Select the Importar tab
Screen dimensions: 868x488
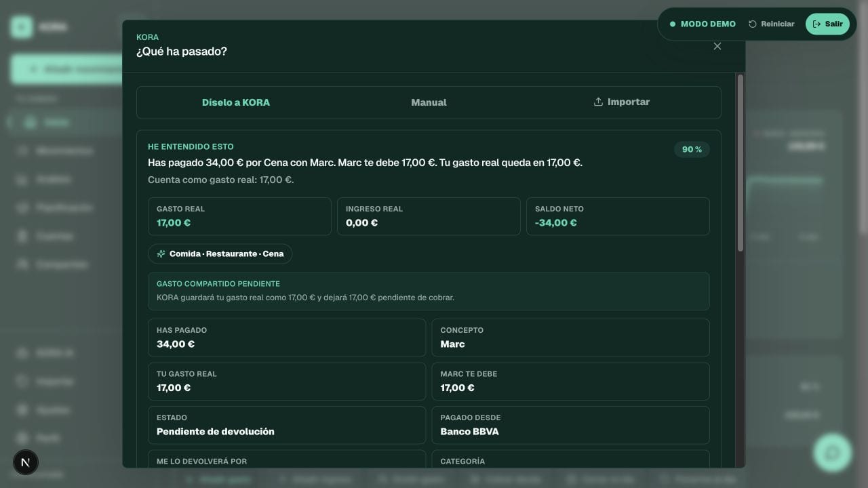622,102
